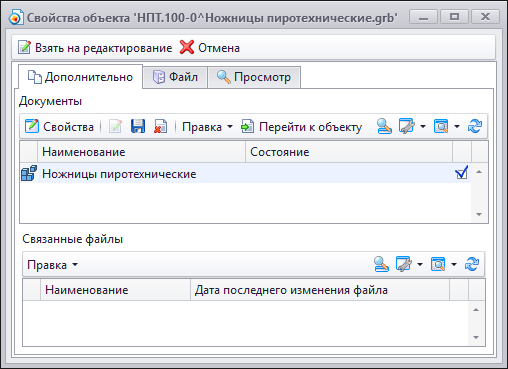Sort linked files by 'Наименование' column

115,290
